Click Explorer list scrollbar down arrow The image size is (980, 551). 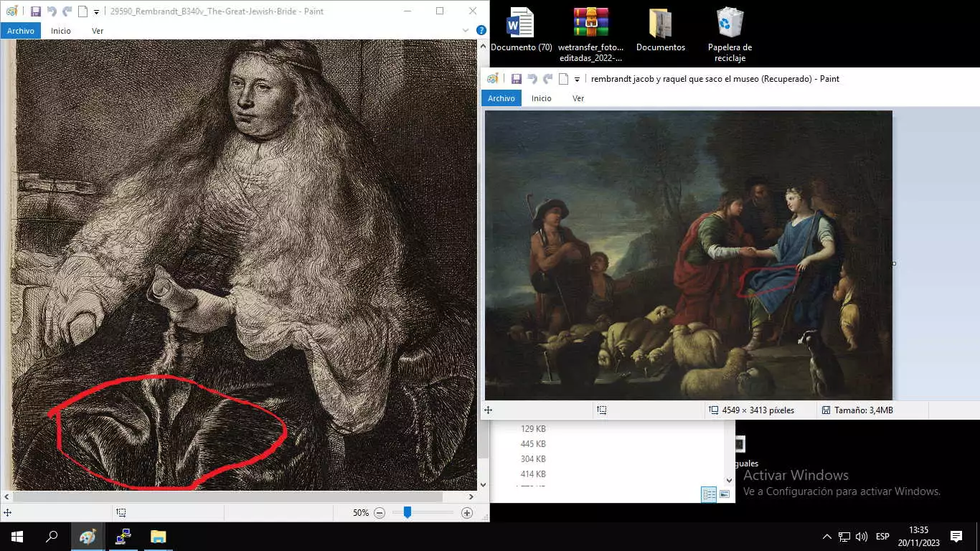click(730, 481)
